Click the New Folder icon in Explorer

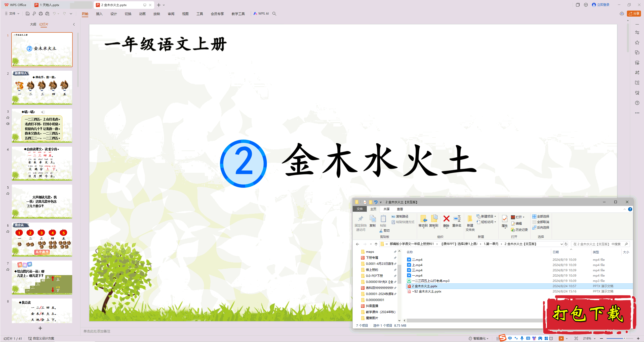tap(470, 219)
